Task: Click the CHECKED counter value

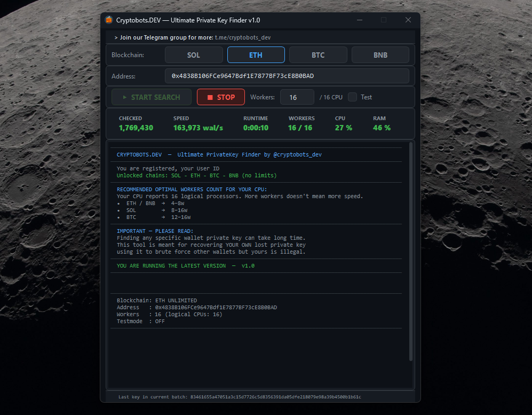Action: (x=136, y=128)
